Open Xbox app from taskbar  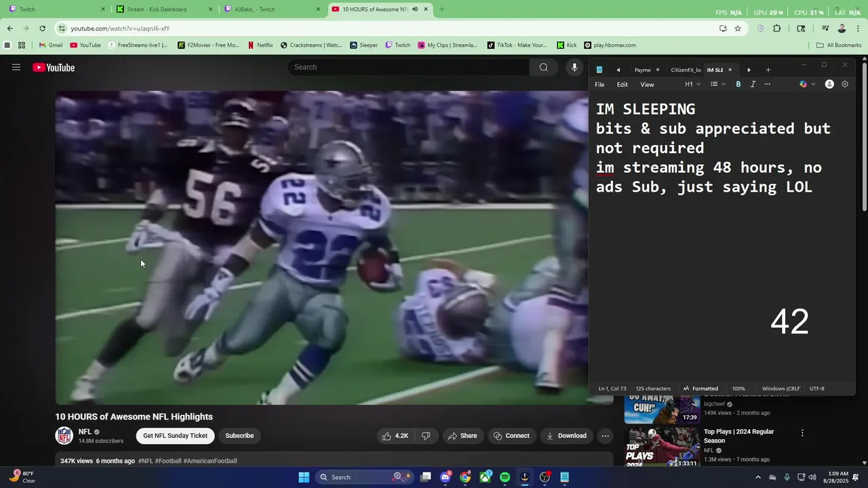[486, 477]
